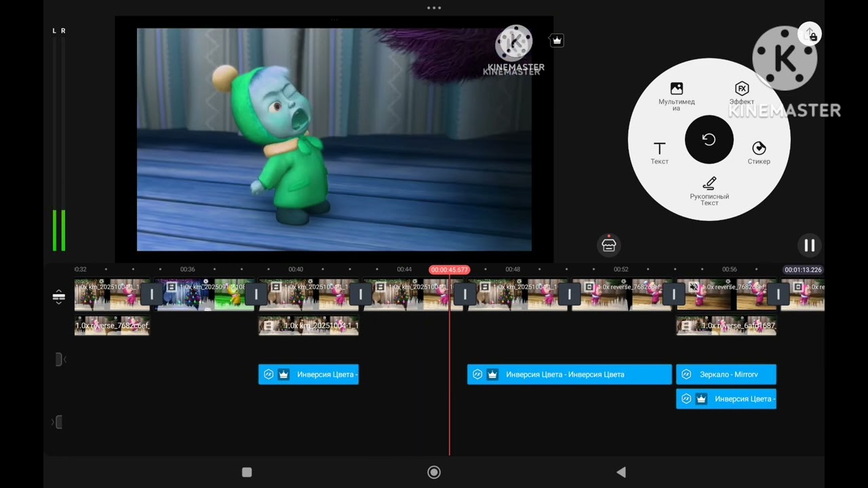Viewport: 868px width, 488px height.
Task: Select the km_20250914 clip in main track
Action: pyautogui.click(x=205, y=295)
